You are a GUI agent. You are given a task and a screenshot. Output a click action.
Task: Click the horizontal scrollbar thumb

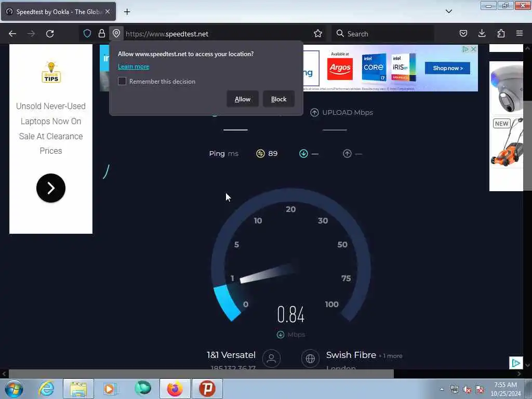[x=201, y=374]
